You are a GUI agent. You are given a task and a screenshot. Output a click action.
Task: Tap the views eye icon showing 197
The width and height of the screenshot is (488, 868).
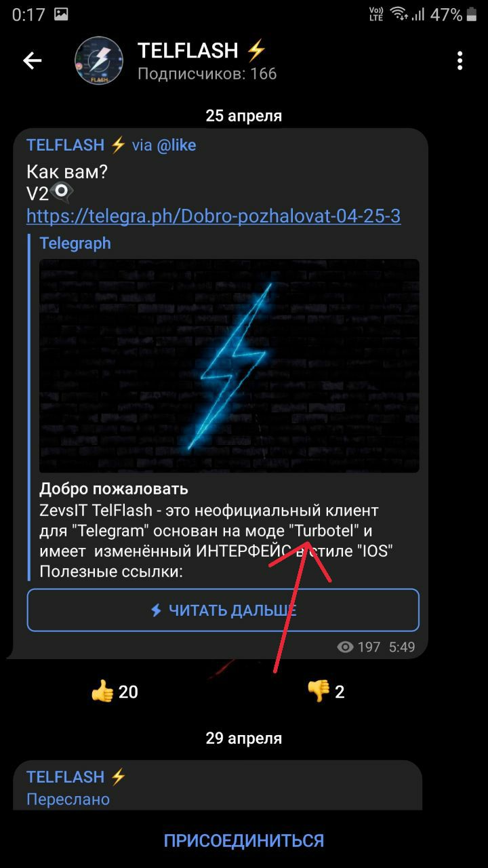(346, 648)
